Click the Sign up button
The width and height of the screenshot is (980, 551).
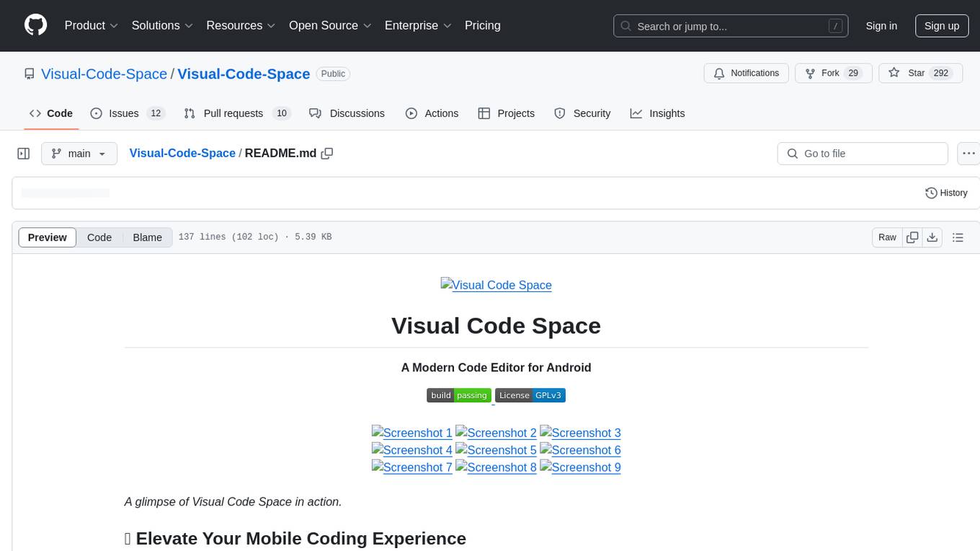942,26
